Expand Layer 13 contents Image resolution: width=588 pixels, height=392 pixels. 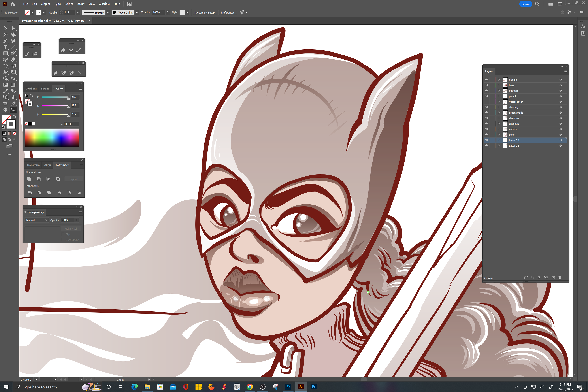499,140
